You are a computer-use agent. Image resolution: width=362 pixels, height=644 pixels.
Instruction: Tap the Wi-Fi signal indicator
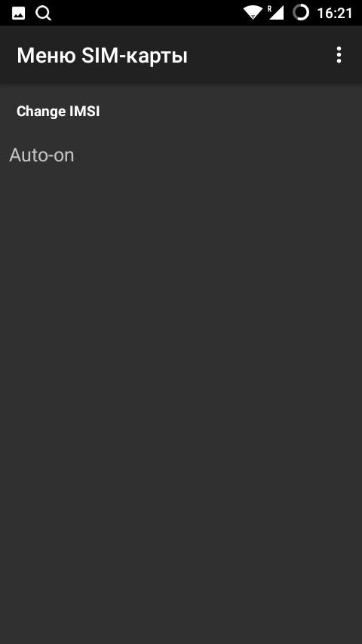[253, 13]
